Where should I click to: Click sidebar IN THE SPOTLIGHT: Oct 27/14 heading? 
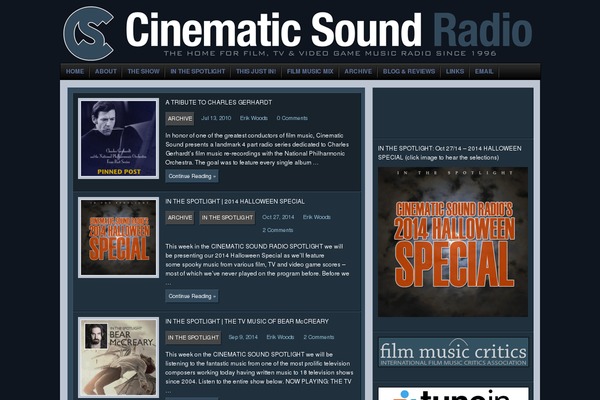(x=450, y=153)
